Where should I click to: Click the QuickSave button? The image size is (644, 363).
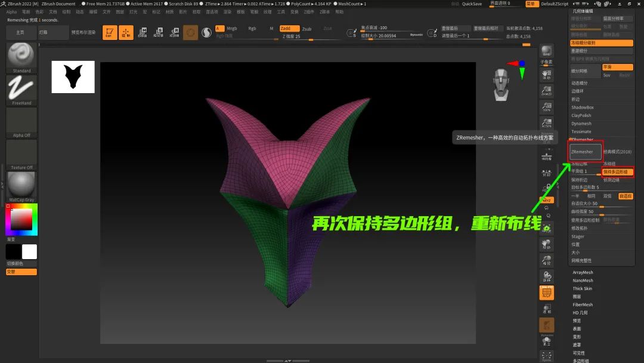coord(472,4)
